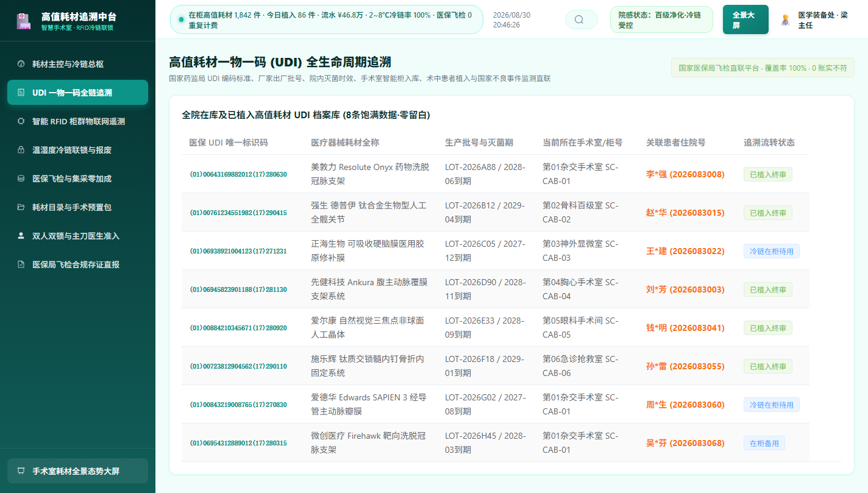Image resolution: width=868 pixels, height=493 pixels.
Task: Click patient 钱*明 (2026083041)
Action: coord(685,328)
